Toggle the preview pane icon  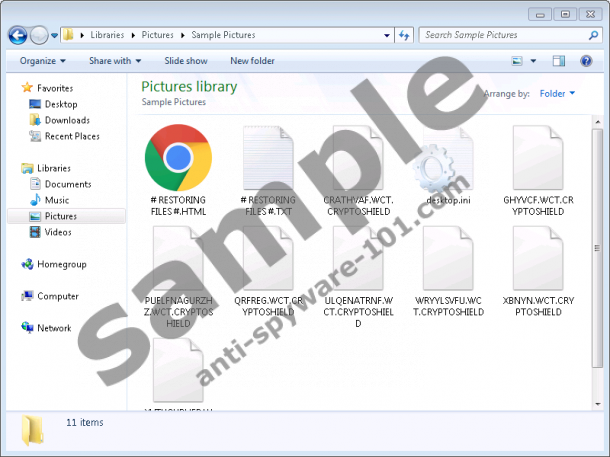[x=560, y=61]
